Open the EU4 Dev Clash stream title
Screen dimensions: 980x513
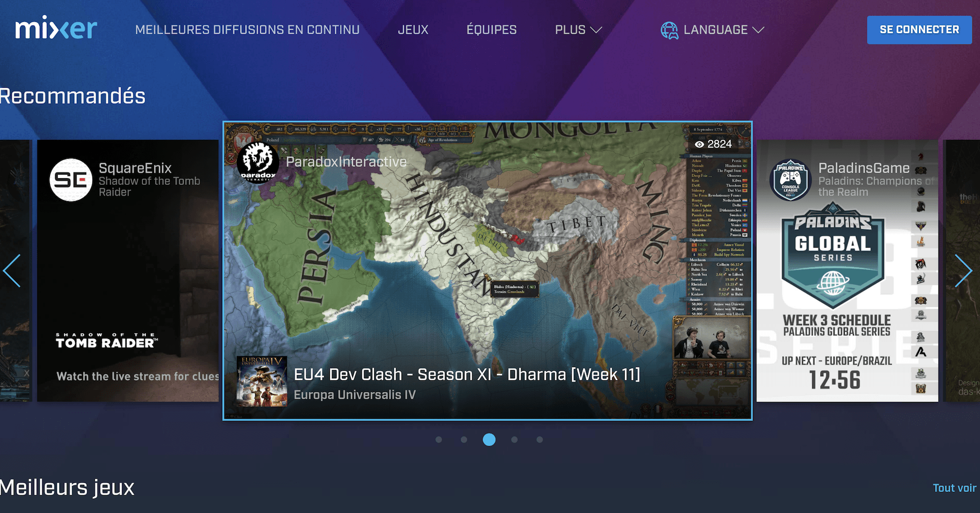pyautogui.click(x=467, y=374)
